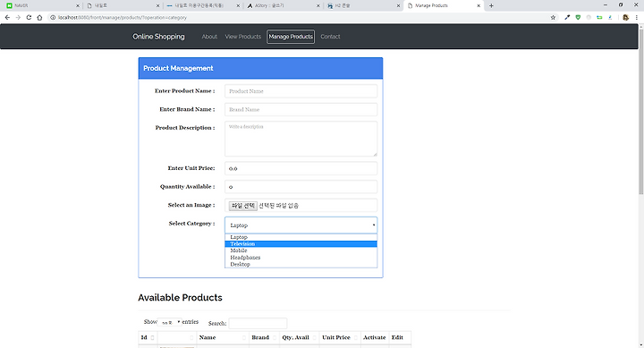Close the Manage Products tab
Screen dimensions: 644x348
(x=479, y=5)
